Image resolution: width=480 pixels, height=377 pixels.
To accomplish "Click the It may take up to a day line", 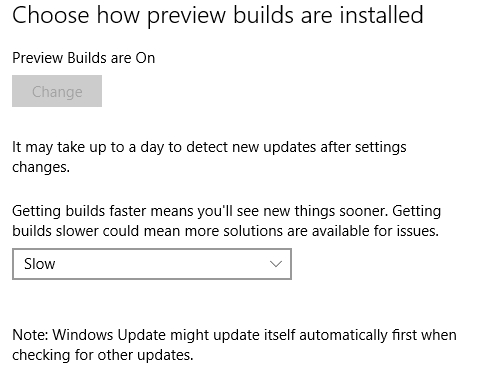I will click(x=209, y=147).
